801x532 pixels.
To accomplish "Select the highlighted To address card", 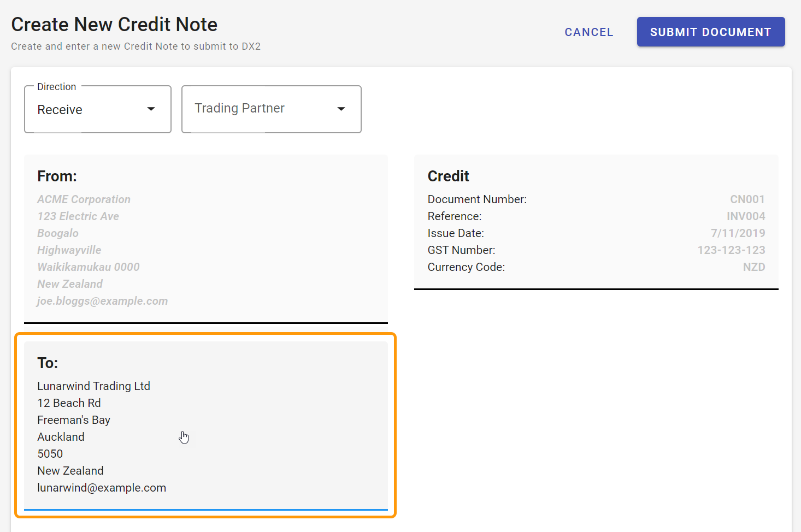I will pyautogui.click(x=205, y=425).
